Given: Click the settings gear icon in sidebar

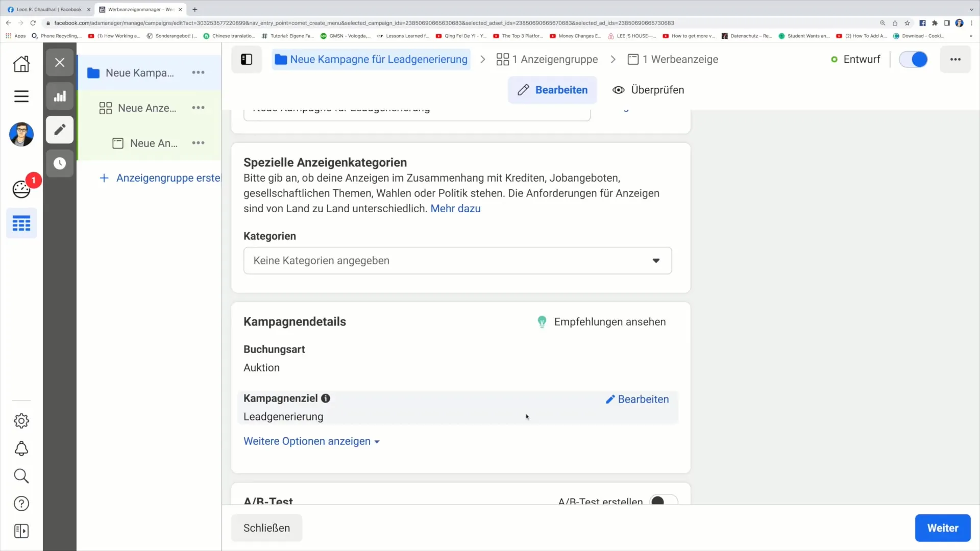Looking at the screenshot, I should pos(21,420).
